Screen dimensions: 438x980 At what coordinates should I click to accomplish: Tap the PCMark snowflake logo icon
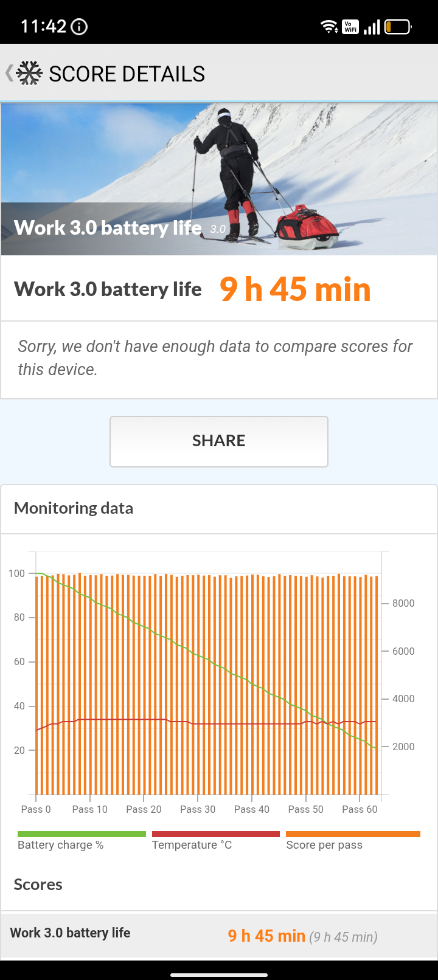coord(29,74)
